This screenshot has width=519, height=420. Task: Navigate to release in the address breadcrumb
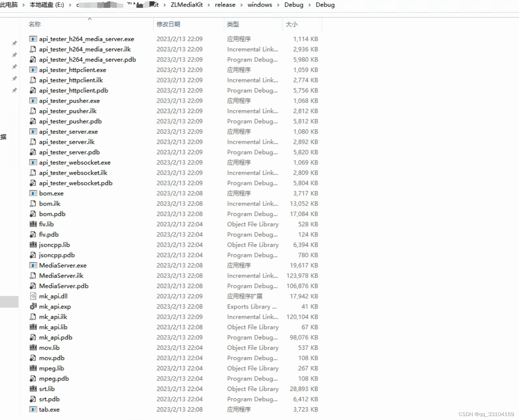[x=225, y=5]
